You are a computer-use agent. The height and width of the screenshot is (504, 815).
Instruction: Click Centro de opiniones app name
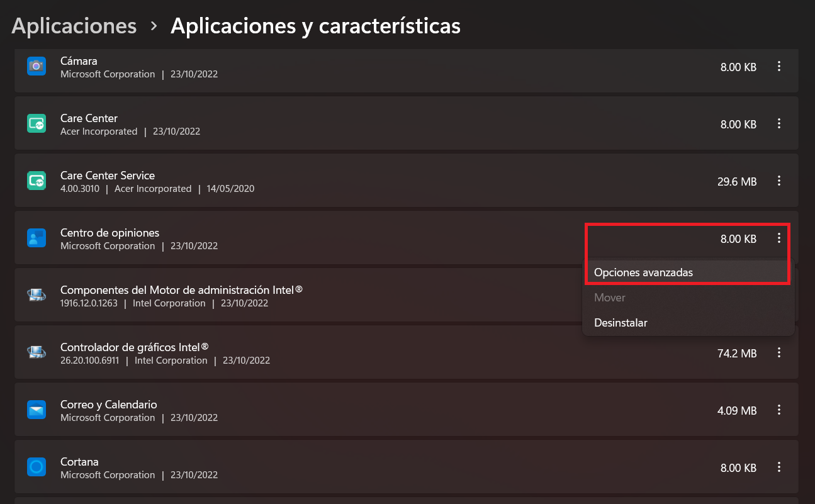pyautogui.click(x=110, y=233)
